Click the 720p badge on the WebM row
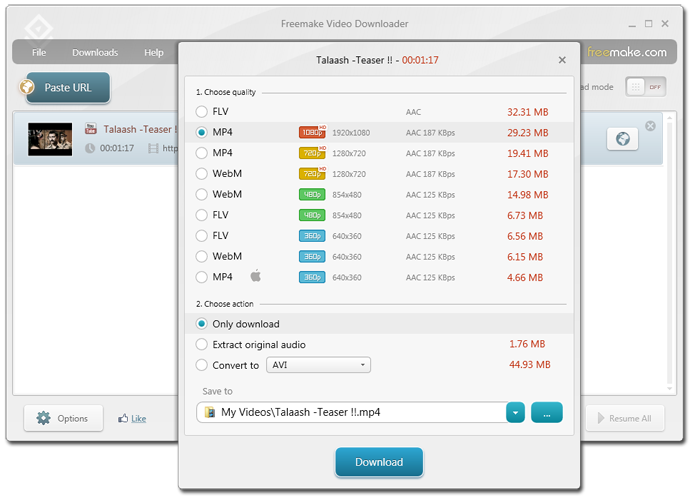Screen dimensions: 700x500 (x=312, y=173)
